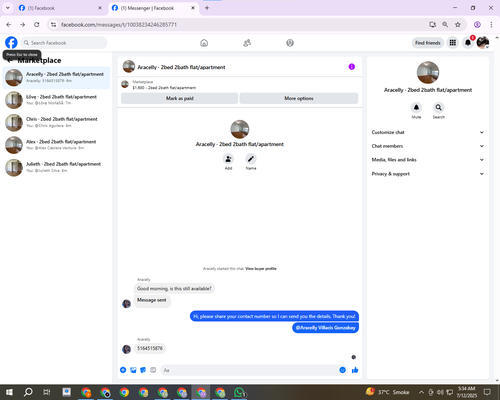Open Chrome tab search dropdown
500x400 pixels.
pos(8,8)
